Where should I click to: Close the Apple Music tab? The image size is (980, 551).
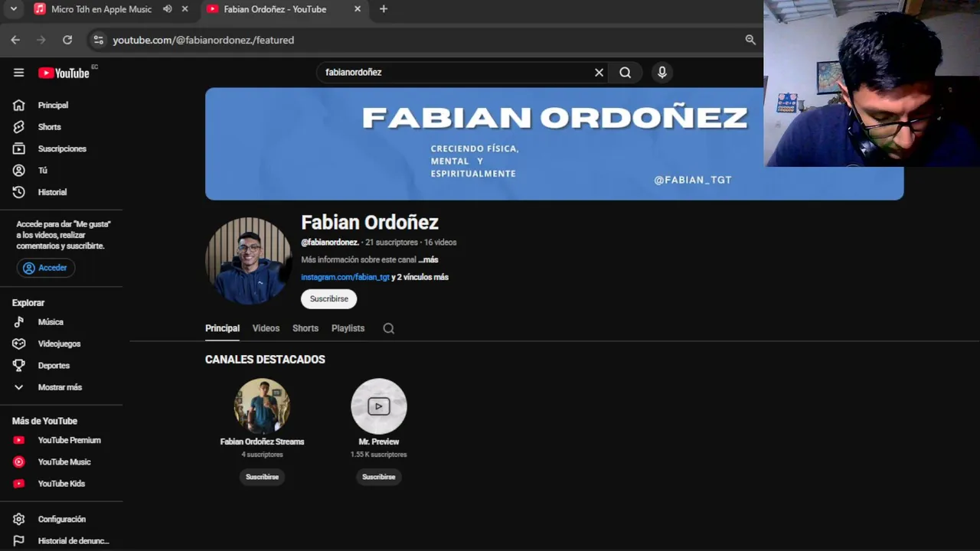(x=185, y=9)
